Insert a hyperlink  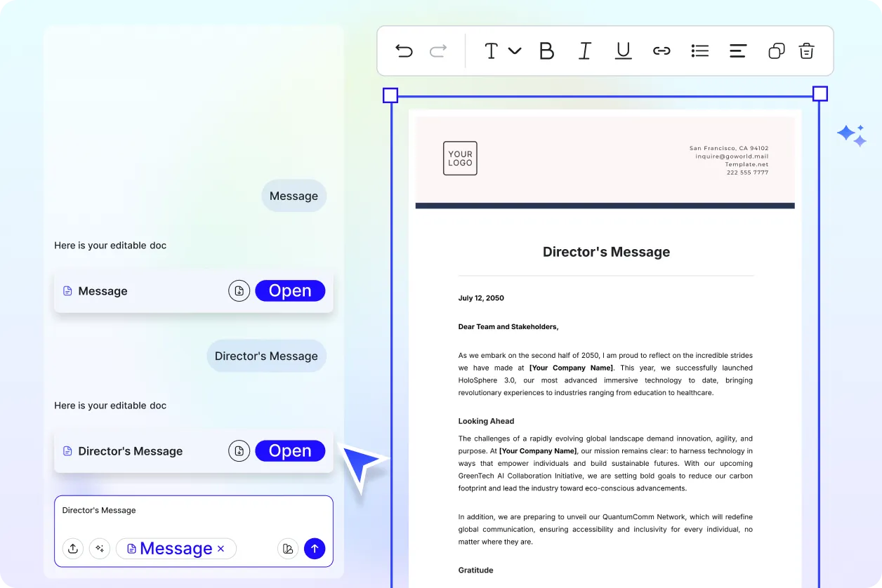(661, 51)
